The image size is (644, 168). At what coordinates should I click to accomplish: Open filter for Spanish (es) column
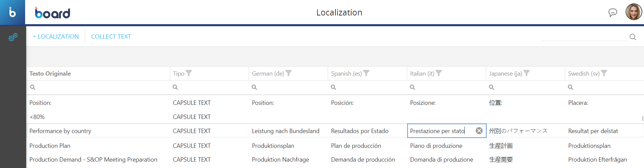pos(366,73)
